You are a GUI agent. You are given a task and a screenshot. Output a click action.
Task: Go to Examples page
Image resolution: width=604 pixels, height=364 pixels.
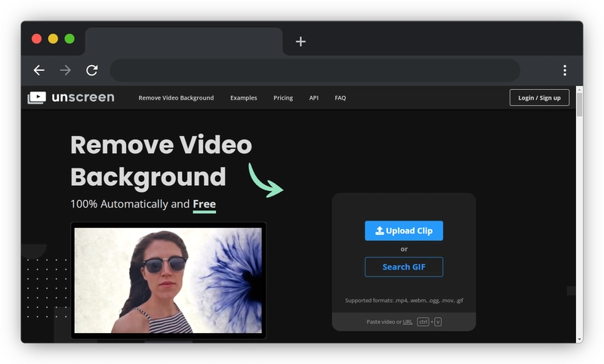pyautogui.click(x=243, y=98)
